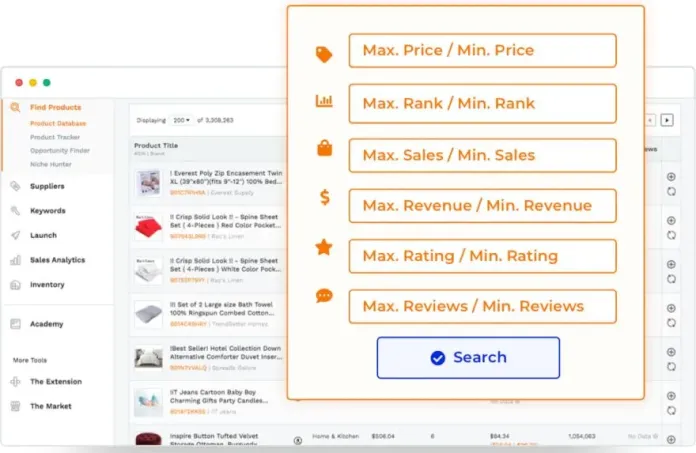Add the White Color Pocket sheet set row
Screen dimensions: 696x453
pyautogui.click(x=671, y=264)
